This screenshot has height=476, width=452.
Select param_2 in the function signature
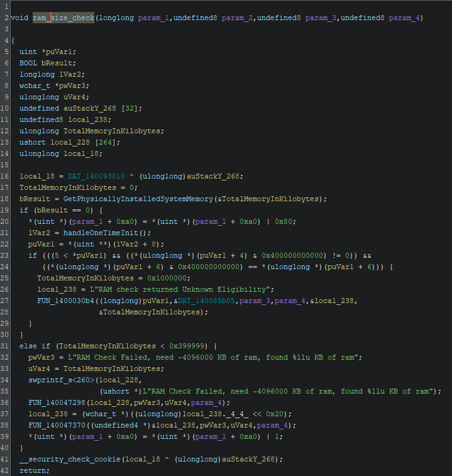(x=237, y=18)
